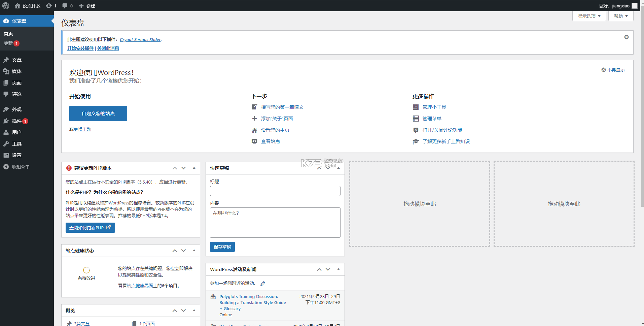The image size is (644, 326).
Task: Click 自定义您的站点 button
Action: (98, 113)
